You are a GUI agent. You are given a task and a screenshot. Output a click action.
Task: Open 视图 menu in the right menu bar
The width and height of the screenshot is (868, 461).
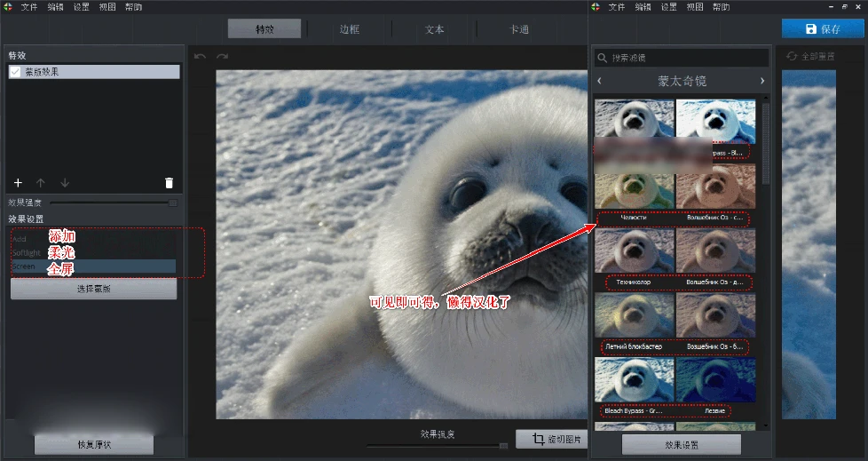[695, 7]
